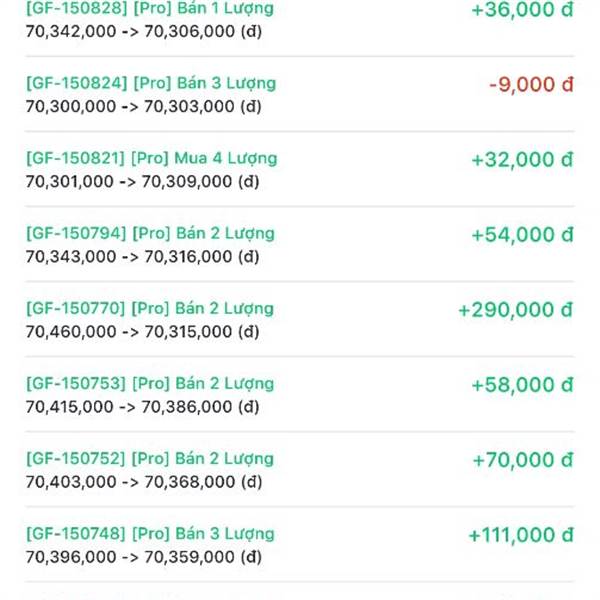
Task: Select the +290,000 đ profit amount
Action: [x=516, y=309]
